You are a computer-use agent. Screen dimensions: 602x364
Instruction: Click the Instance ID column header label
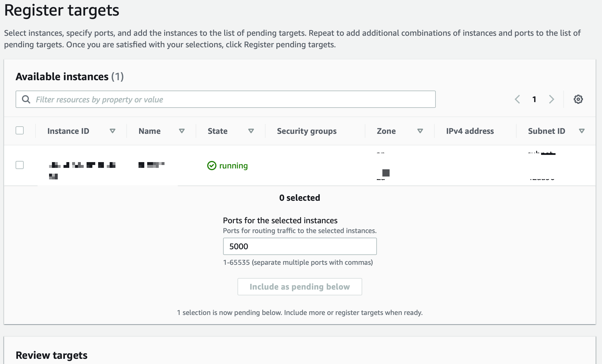pyautogui.click(x=68, y=131)
